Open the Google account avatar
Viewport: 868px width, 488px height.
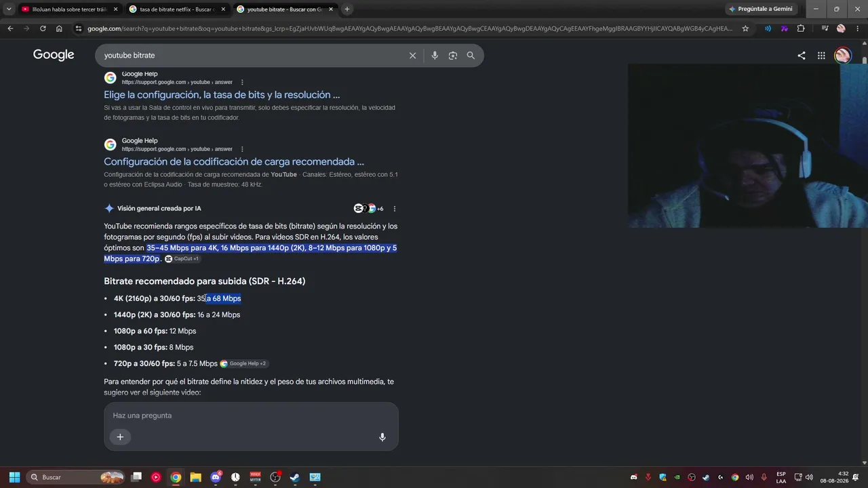[x=842, y=56]
